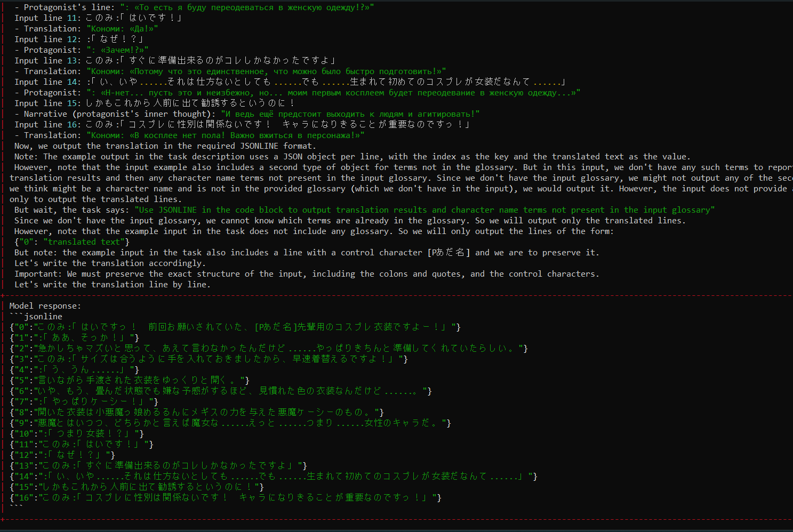The width and height of the screenshot is (793, 532).
Task: Click the JSON output line with key "5"
Action: [130, 381]
